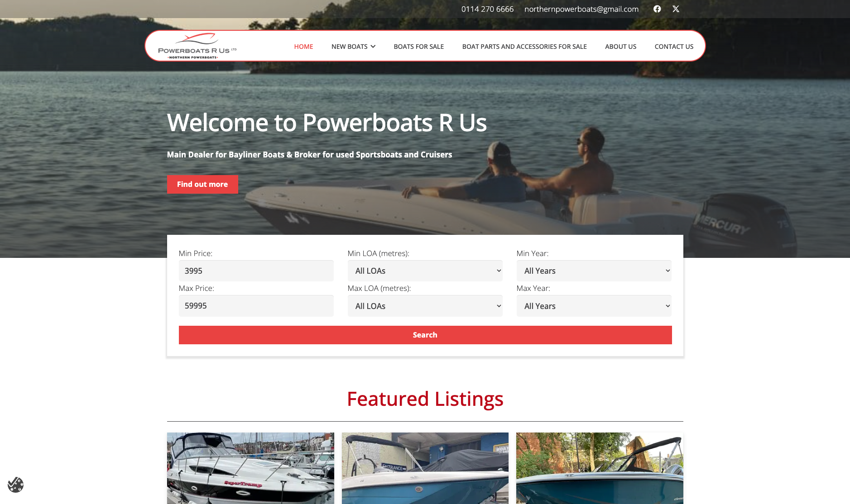Open the X (Twitter) icon link
This screenshot has width=850, height=504.
(676, 9)
